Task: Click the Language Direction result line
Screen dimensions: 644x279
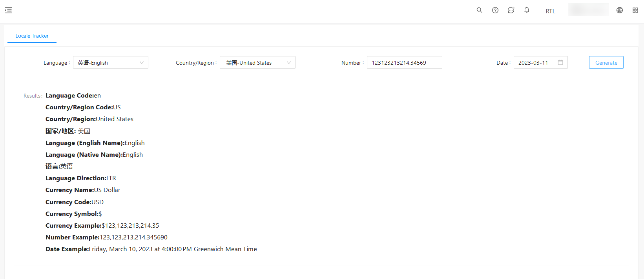Action: click(x=81, y=178)
